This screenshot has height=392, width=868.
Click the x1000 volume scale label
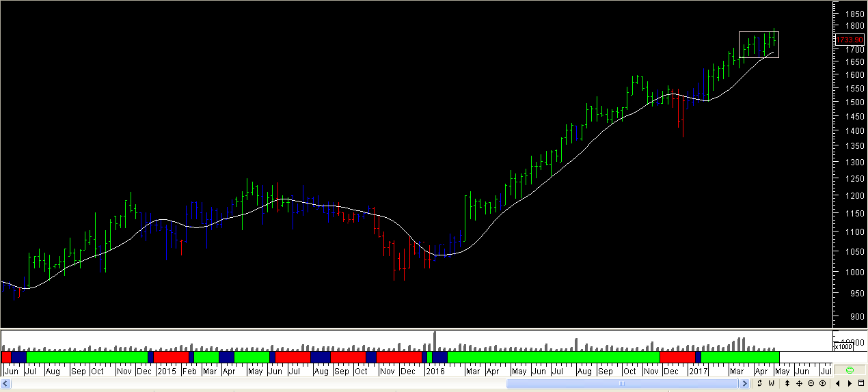(843, 346)
